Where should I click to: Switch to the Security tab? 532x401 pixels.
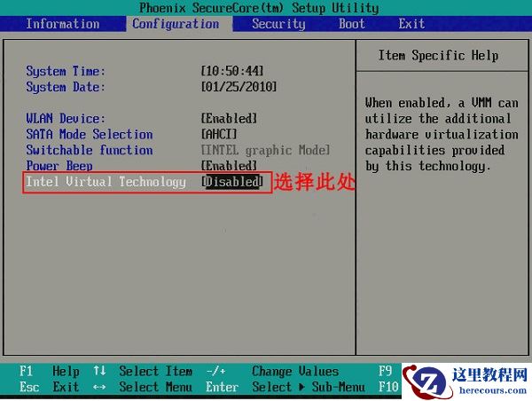pos(278,24)
